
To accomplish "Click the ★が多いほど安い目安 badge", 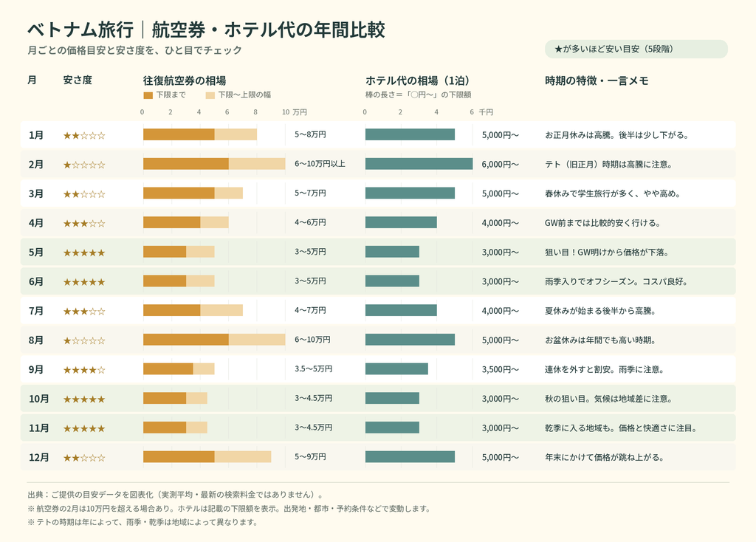I will 636,49.
